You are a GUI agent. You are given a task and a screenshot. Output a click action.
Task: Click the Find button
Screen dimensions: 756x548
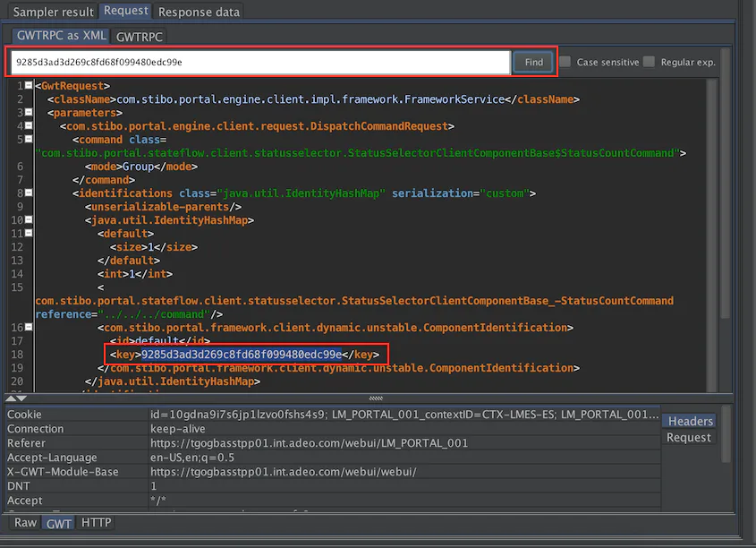click(533, 62)
